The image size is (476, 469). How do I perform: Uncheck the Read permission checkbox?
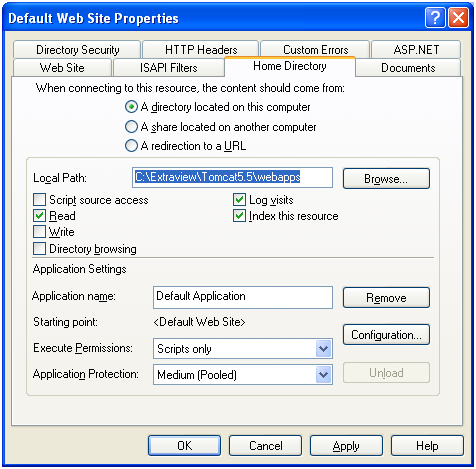(39, 216)
